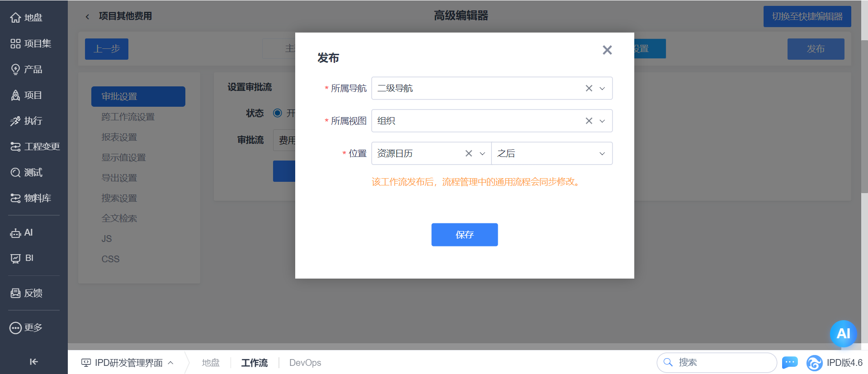Select 审批设置 in the settings menu

coord(138,96)
